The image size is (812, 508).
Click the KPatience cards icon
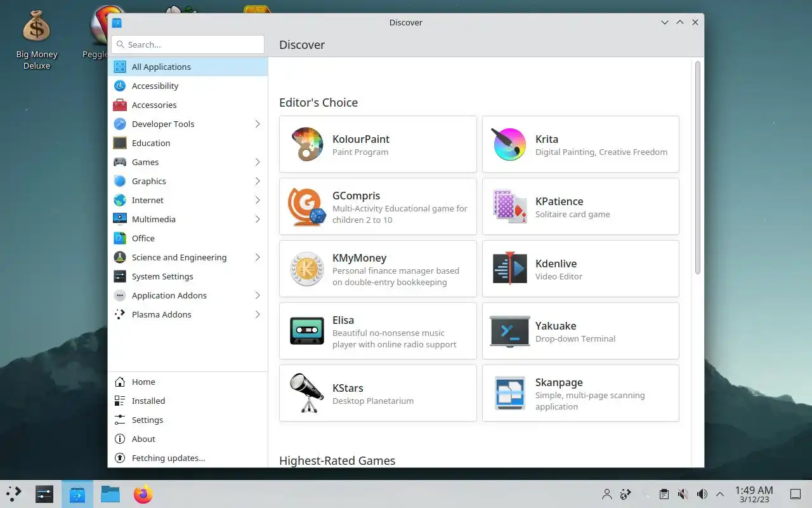point(510,206)
